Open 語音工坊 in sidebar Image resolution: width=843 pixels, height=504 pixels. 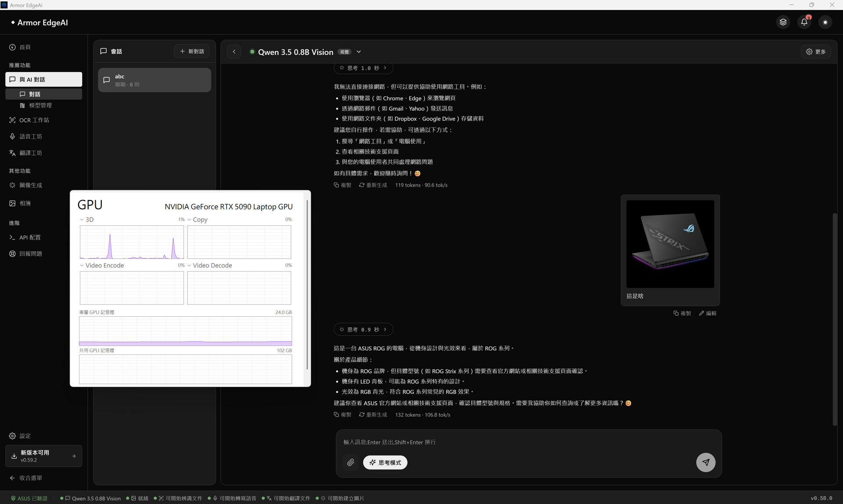pos(44,136)
